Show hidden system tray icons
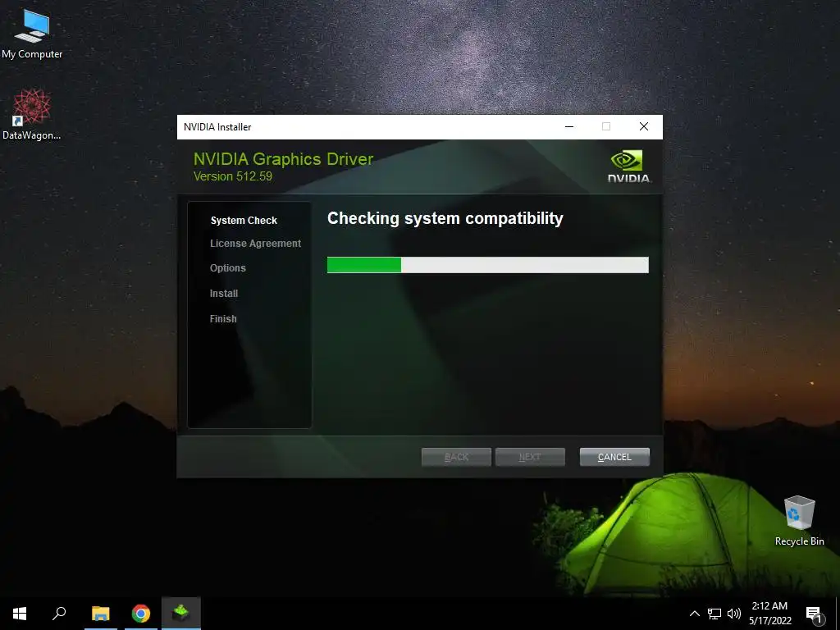840x630 pixels. click(x=694, y=614)
